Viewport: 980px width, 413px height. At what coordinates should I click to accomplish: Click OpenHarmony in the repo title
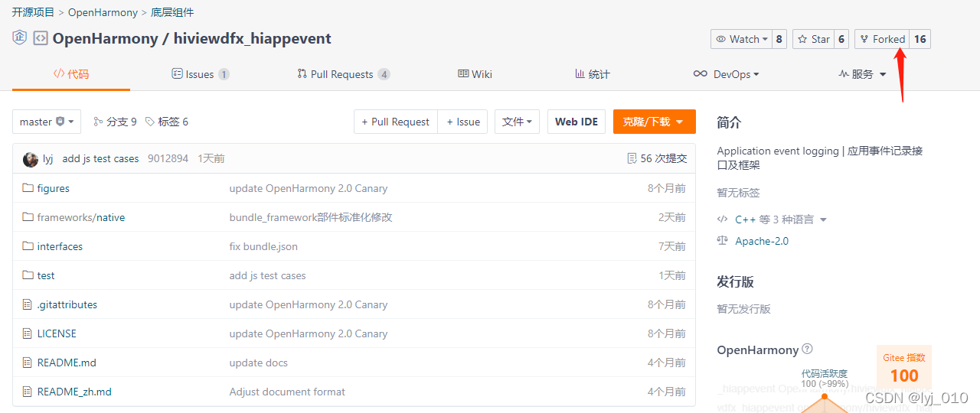(105, 38)
